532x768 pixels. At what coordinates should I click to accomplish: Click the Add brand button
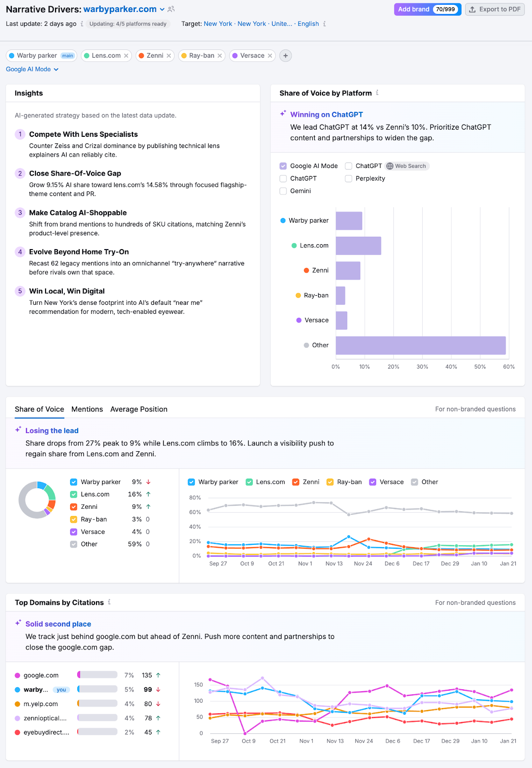click(x=413, y=9)
